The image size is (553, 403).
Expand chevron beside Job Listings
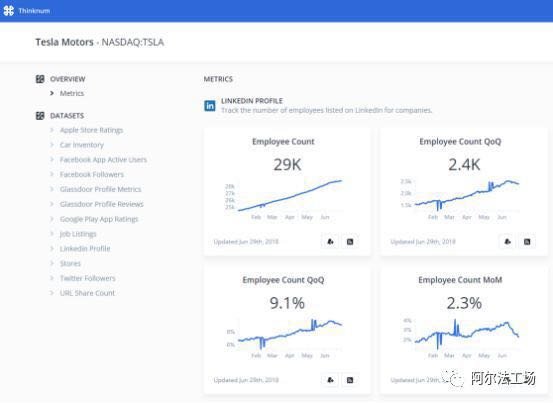(x=52, y=234)
